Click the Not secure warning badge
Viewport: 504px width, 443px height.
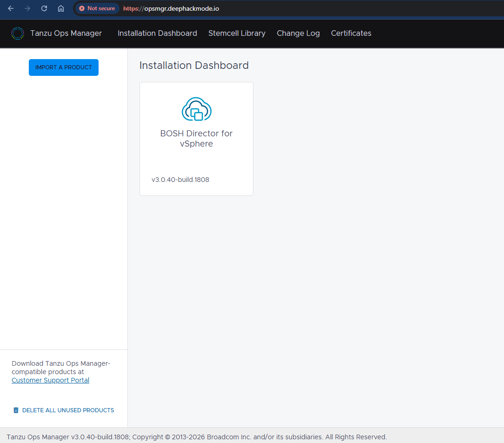(x=97, y=8)
